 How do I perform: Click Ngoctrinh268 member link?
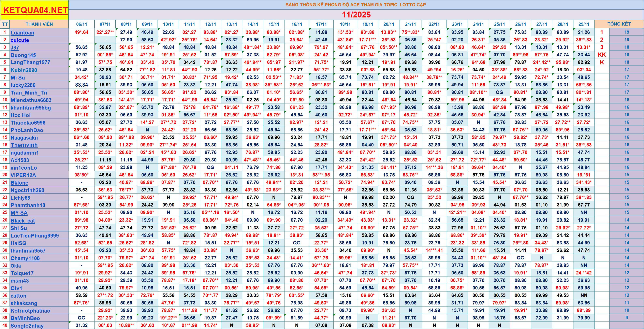[x=27, y=190]
